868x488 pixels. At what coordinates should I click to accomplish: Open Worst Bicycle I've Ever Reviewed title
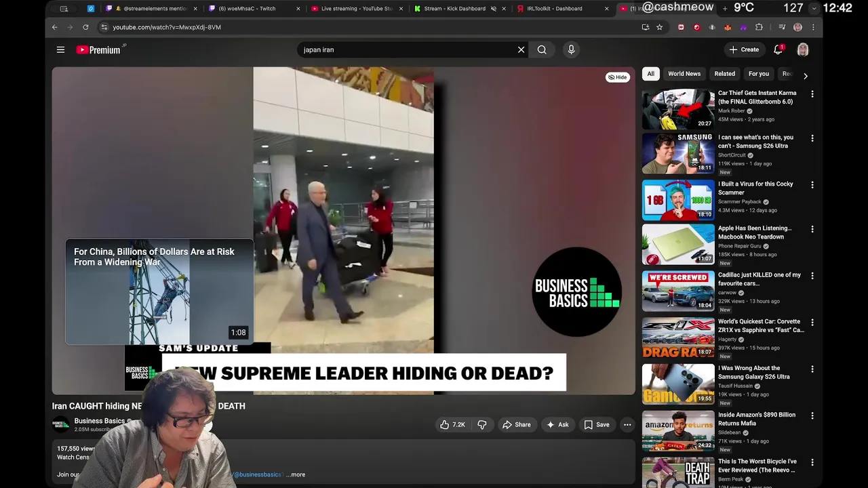[x=757, y=466]
